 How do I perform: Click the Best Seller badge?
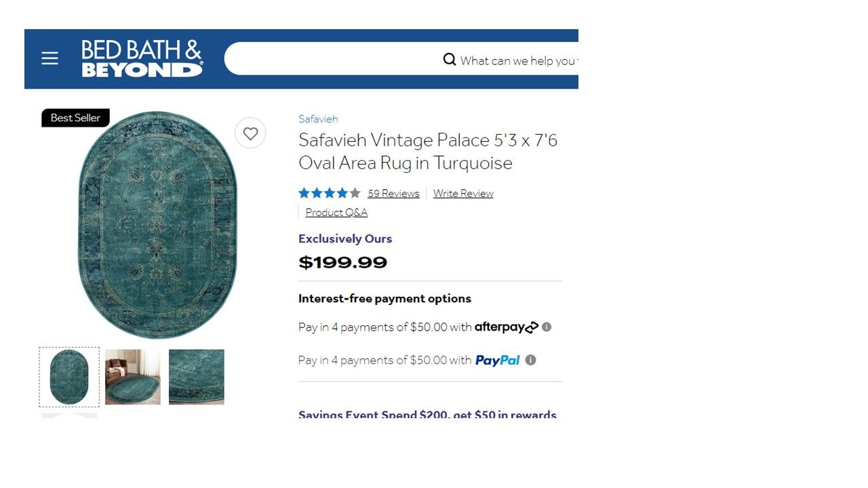coord(75,118)
